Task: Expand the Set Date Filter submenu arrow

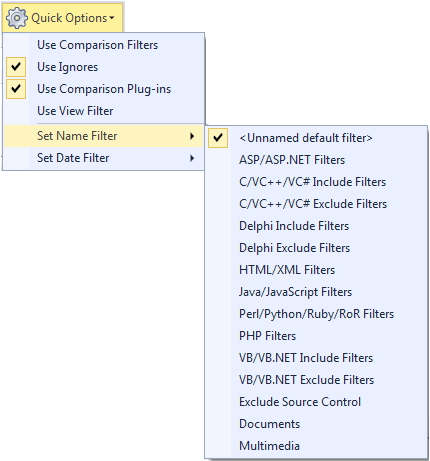Action: tap(192, 158)
